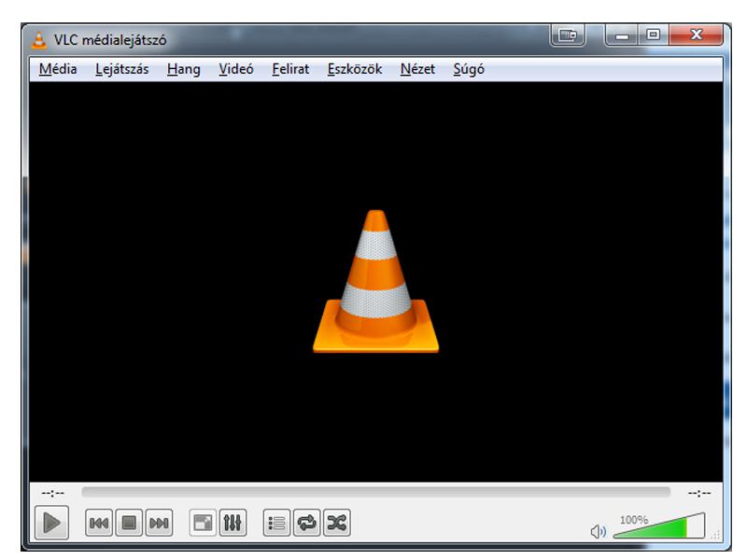747x560 pixels.
Task: Open the Eszközök menu
Action: click(x=355, y=69)
